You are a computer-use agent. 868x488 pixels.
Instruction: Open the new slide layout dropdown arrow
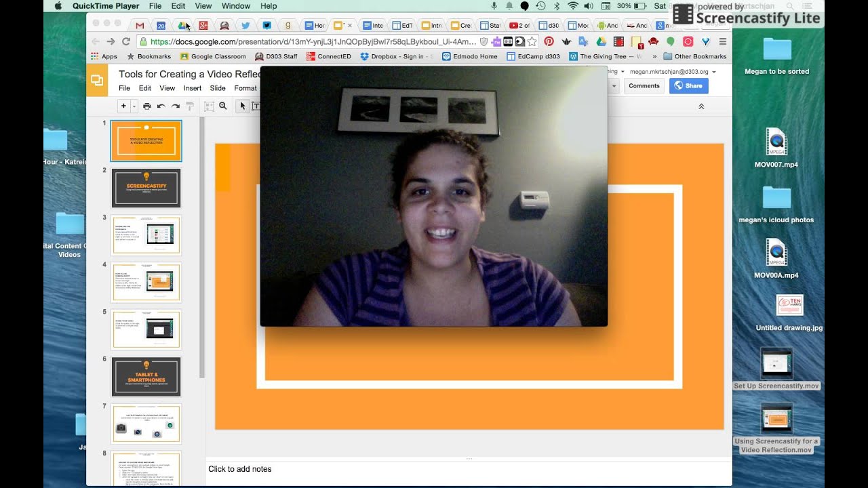tap(134, 106)
